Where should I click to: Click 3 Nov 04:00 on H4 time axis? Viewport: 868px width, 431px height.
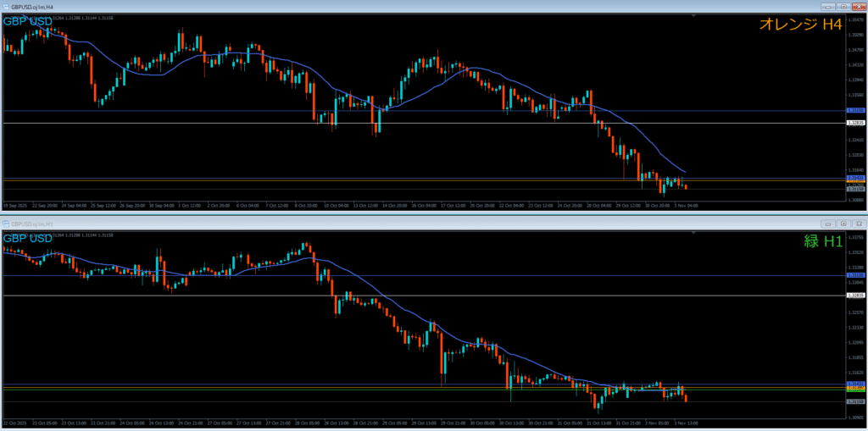pos(687,205)
